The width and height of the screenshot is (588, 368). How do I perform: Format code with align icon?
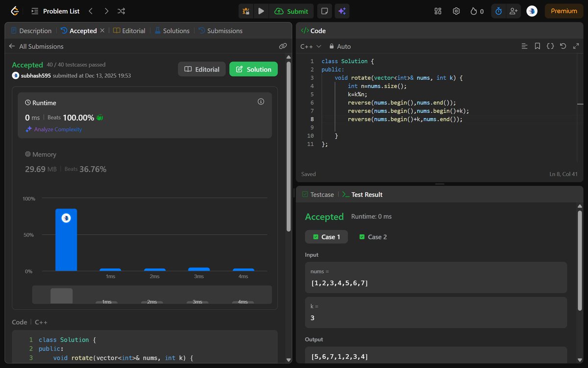pyautogui.click(x=525, y=46)
